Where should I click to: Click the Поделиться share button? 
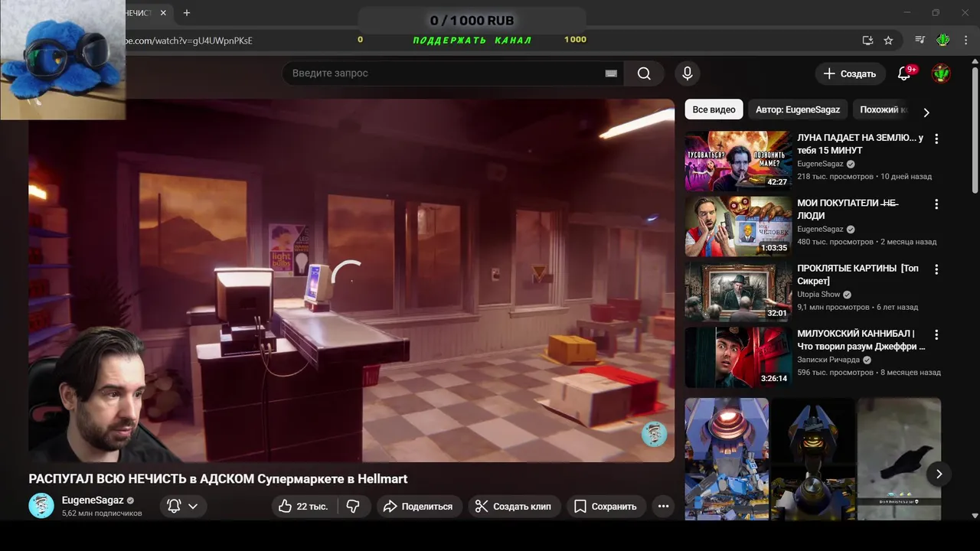tap(418, 506)
